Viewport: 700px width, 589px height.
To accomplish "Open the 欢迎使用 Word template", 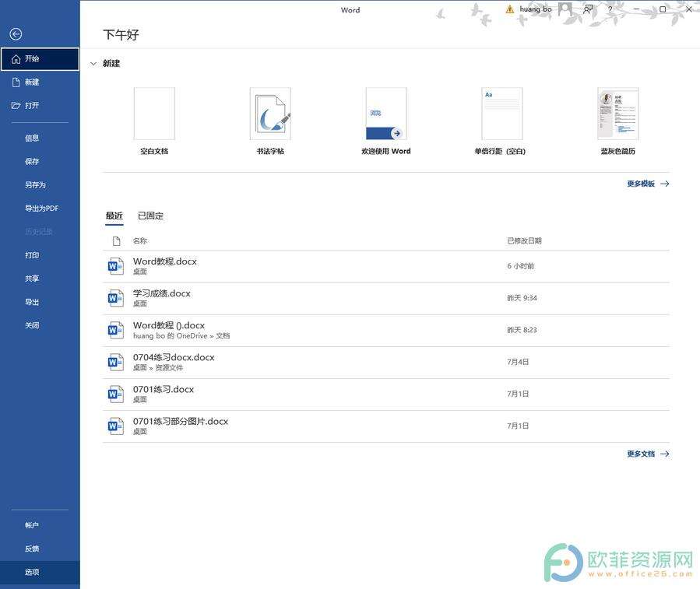I will tap(386, 114).
